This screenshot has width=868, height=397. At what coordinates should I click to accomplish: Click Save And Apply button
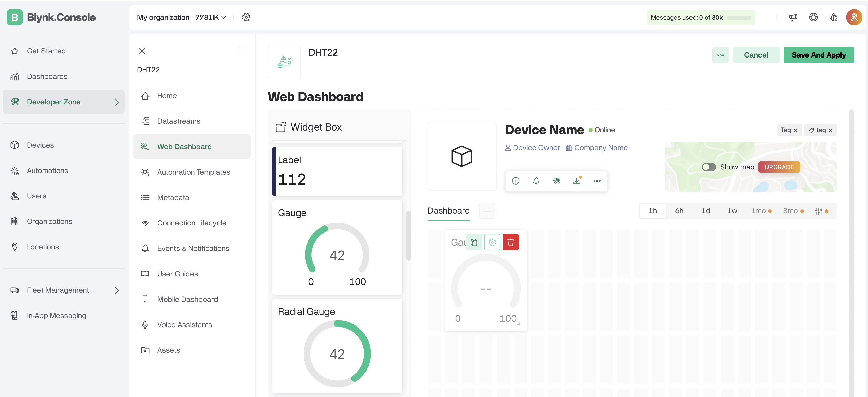pyautogui.click(x=819, y=55)
